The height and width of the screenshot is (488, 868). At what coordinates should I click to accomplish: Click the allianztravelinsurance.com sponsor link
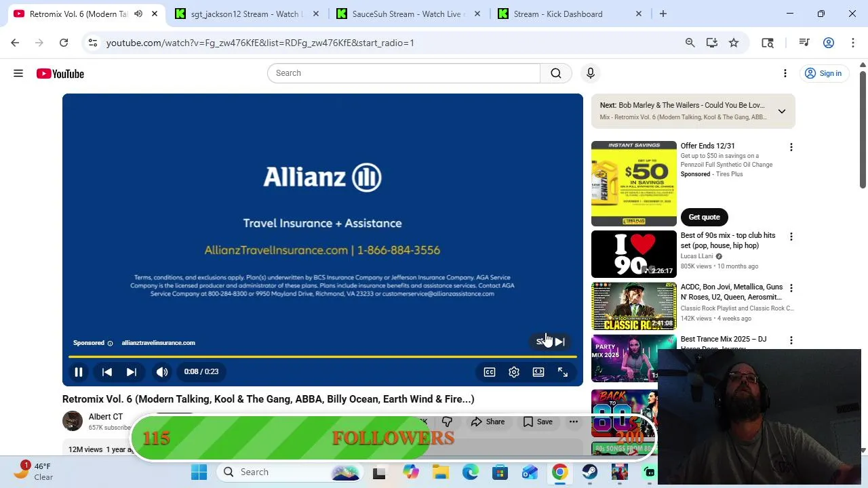click(x=158, y=343)
